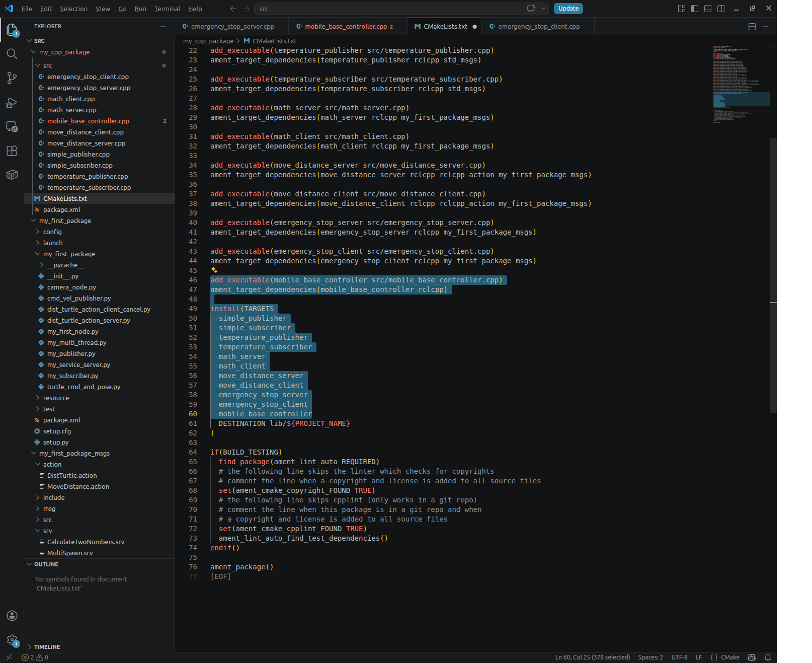Click the sparkle code action icon on line 45
Screen dimensions: 812x663
click(214, 270)
